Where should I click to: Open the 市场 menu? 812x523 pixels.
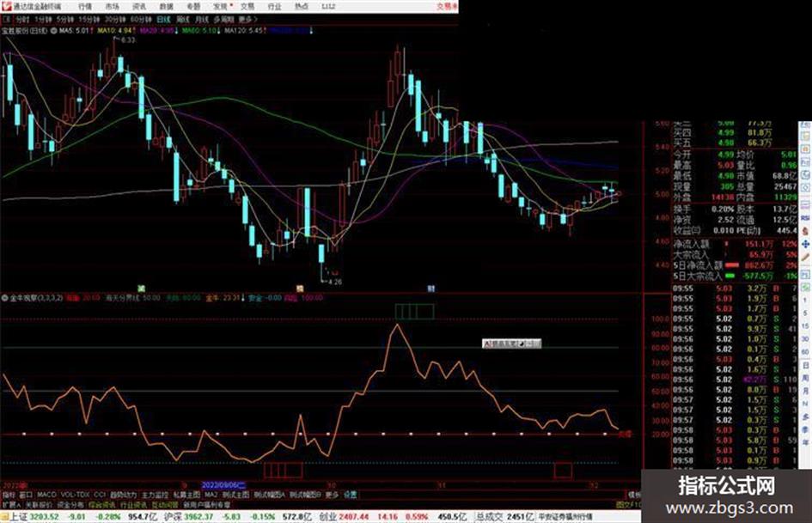pos(112,6)
